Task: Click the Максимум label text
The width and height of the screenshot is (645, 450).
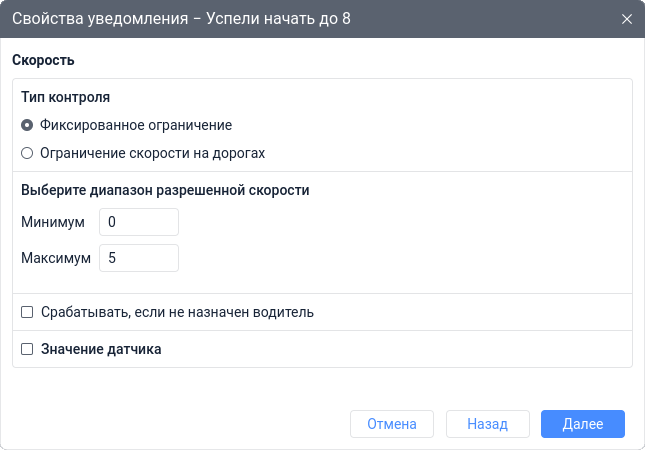Action: (x=56, y=258)
